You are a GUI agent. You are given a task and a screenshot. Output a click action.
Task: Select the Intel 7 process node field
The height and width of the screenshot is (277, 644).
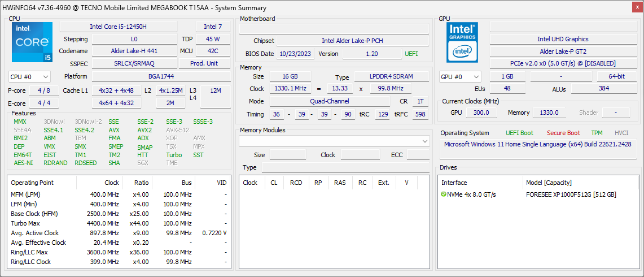pos(213,27)
